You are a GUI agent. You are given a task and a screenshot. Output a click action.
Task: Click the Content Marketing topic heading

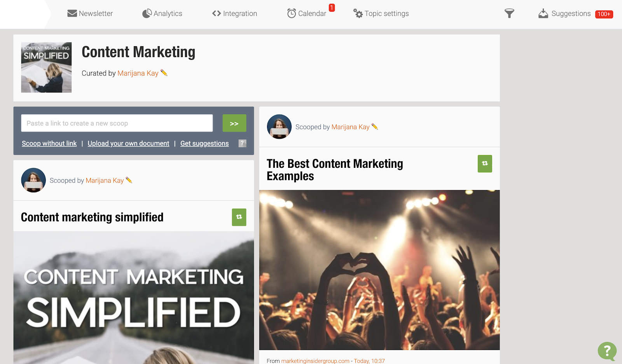coord(138,52)
